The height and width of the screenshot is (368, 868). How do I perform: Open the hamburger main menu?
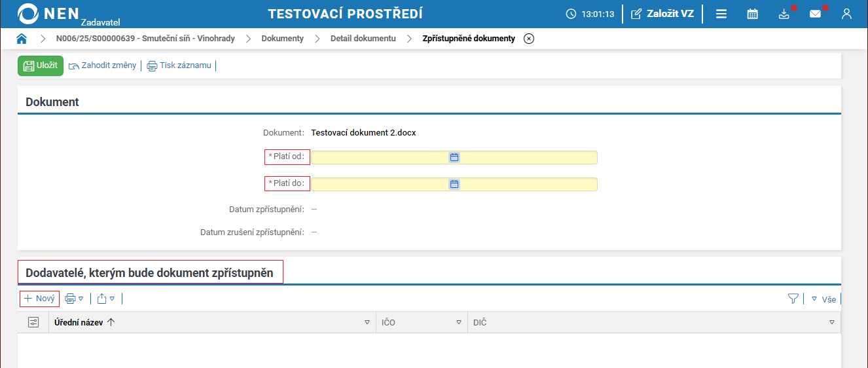coord(721,14)
